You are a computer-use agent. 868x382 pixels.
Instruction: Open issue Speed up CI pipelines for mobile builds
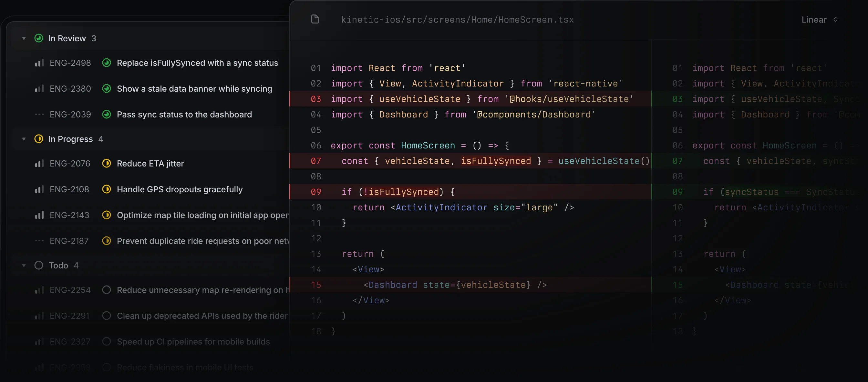(x=193, y=342)
